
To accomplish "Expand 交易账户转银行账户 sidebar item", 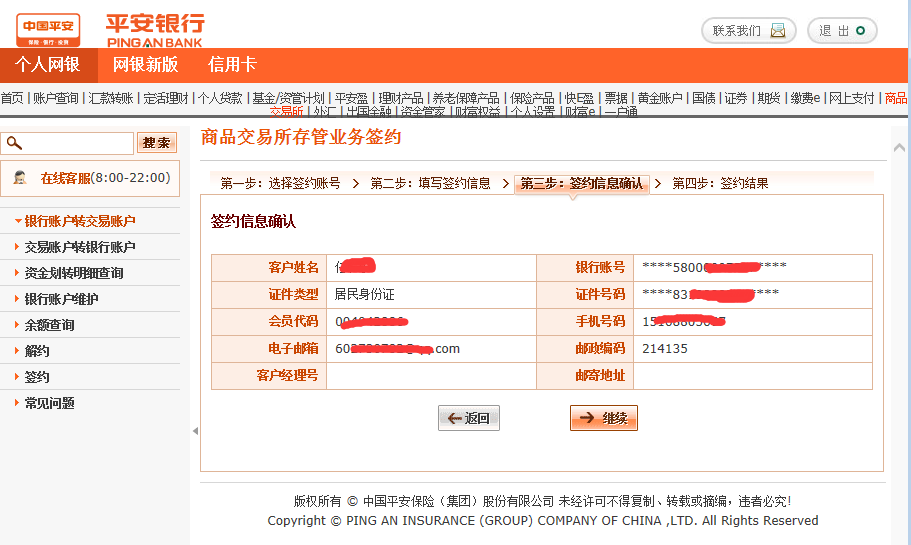I will [x=80, y=247].
